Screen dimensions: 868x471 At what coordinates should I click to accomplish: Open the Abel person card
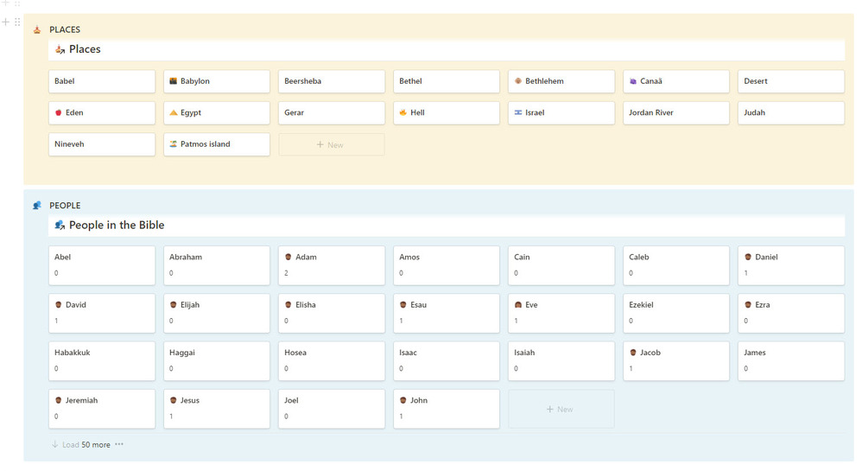[102, 265]
